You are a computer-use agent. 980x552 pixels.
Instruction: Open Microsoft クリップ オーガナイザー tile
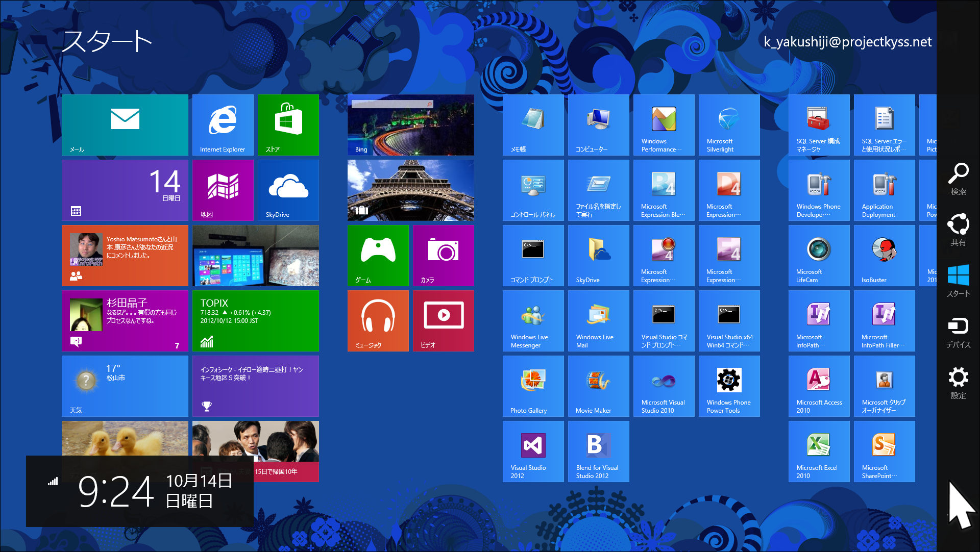click(x=885, y=386)
